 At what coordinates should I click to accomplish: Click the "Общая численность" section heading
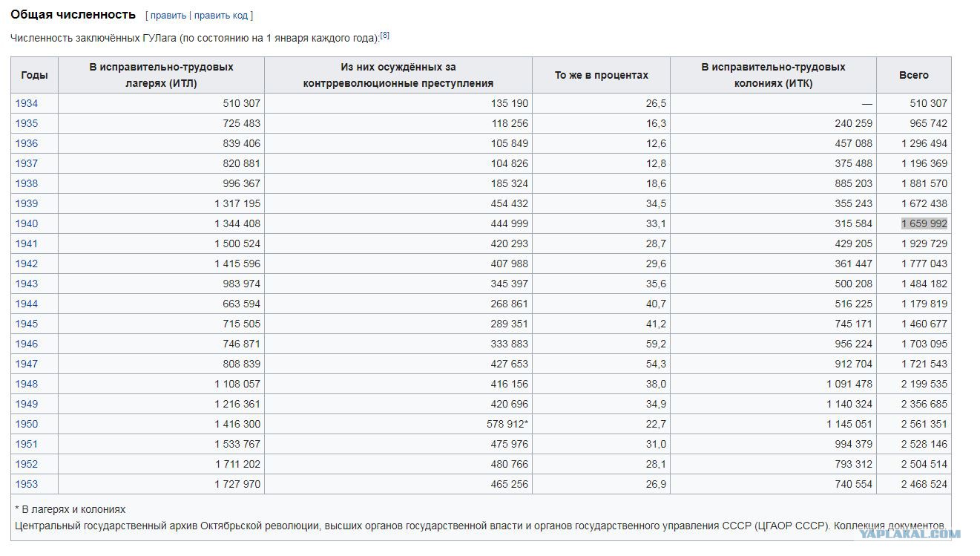73,15
